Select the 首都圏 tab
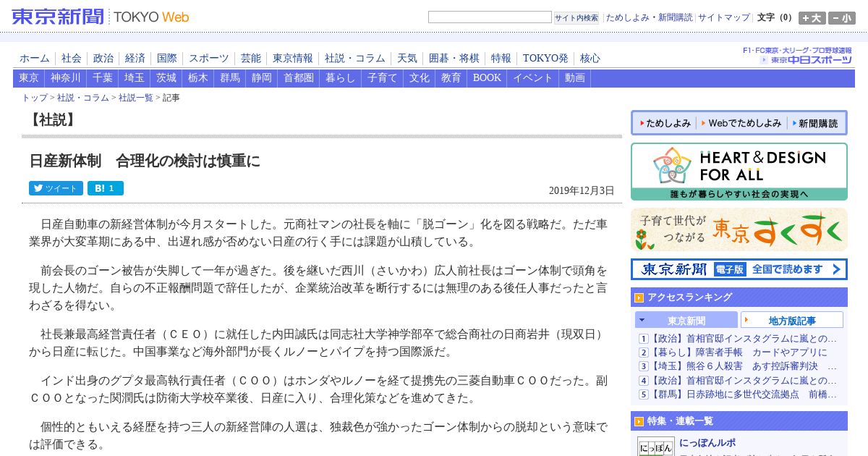 [x=299, y=78]
